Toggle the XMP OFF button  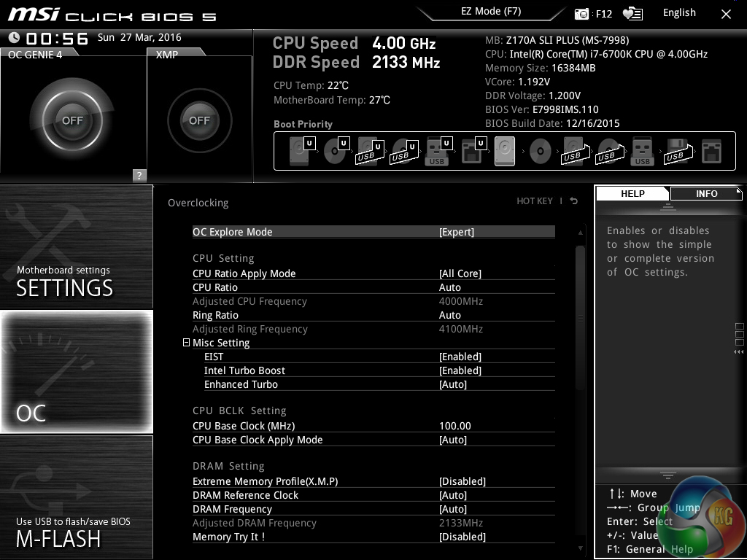[x=199, y=120]
